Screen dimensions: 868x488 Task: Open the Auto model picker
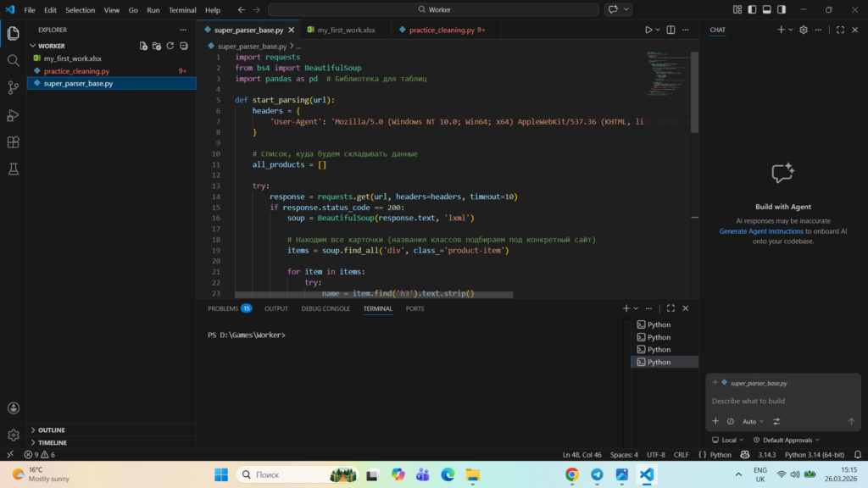tap(753, 422)
